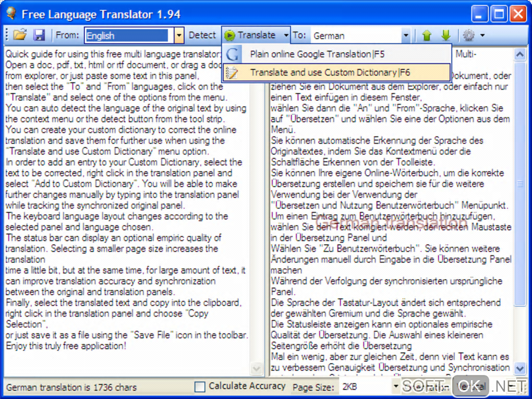
Task: Expand the settings gear dropdown arrow
Action: (482, 35)
